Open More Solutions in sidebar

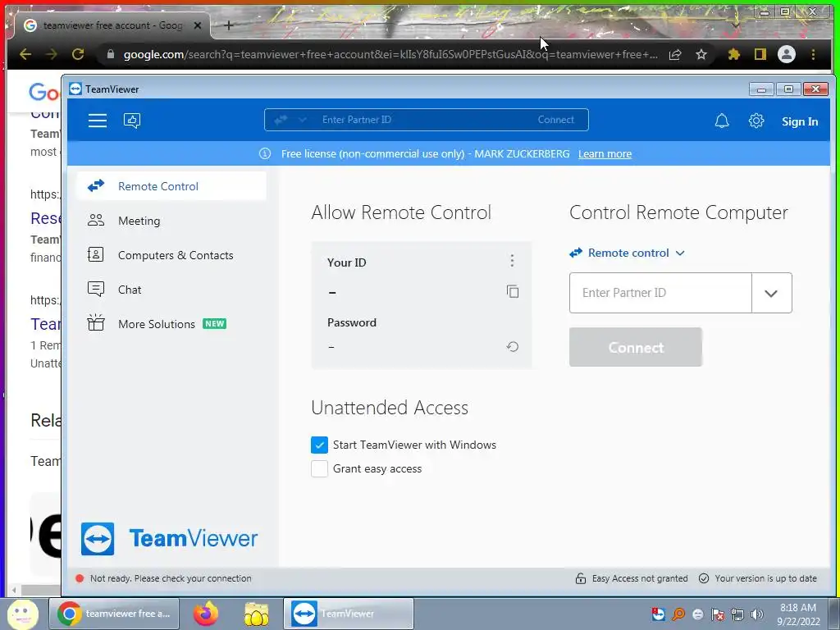point(171,323)
